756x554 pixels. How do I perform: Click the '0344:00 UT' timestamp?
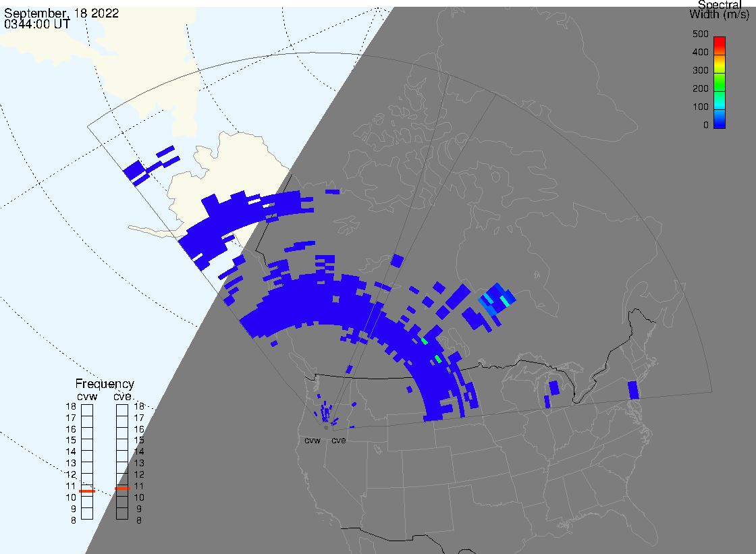tap(37, 24)
